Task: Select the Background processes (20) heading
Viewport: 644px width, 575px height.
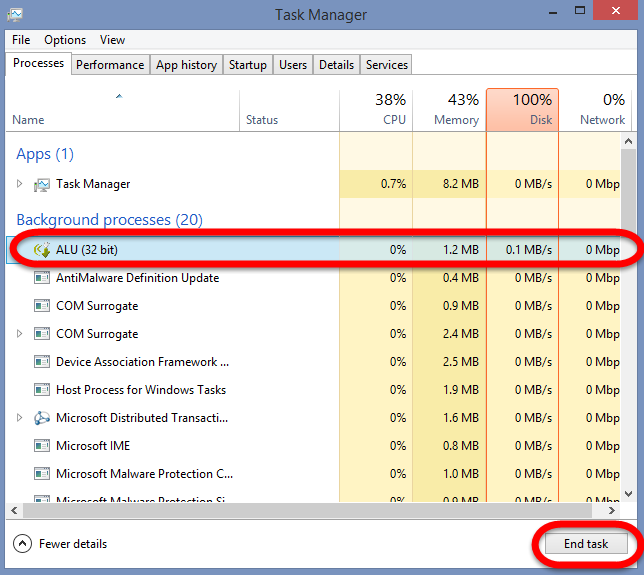Action: [x=109, y=220]
